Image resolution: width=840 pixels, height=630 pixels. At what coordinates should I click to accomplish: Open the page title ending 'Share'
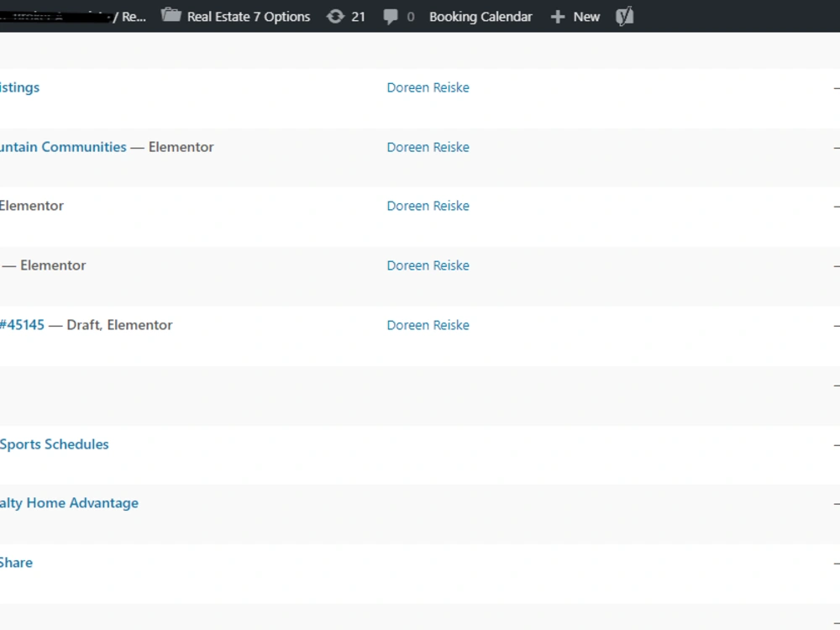[16, 563]
